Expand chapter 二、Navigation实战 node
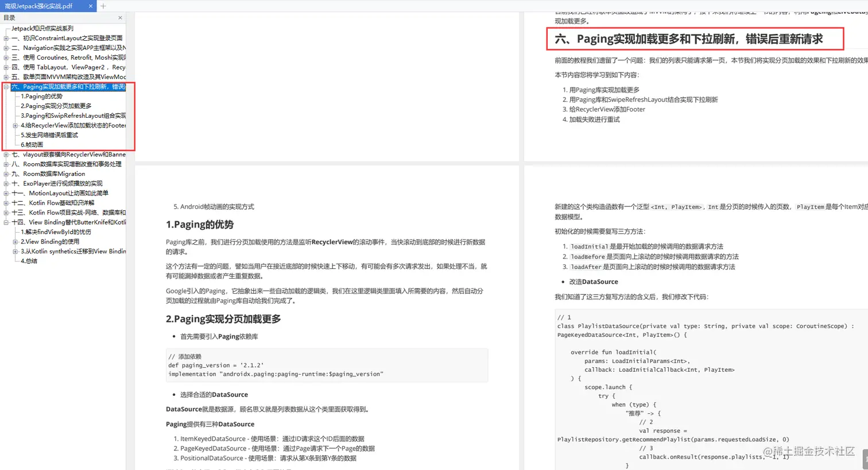868x470 pixels. click(x=6, y=48)
